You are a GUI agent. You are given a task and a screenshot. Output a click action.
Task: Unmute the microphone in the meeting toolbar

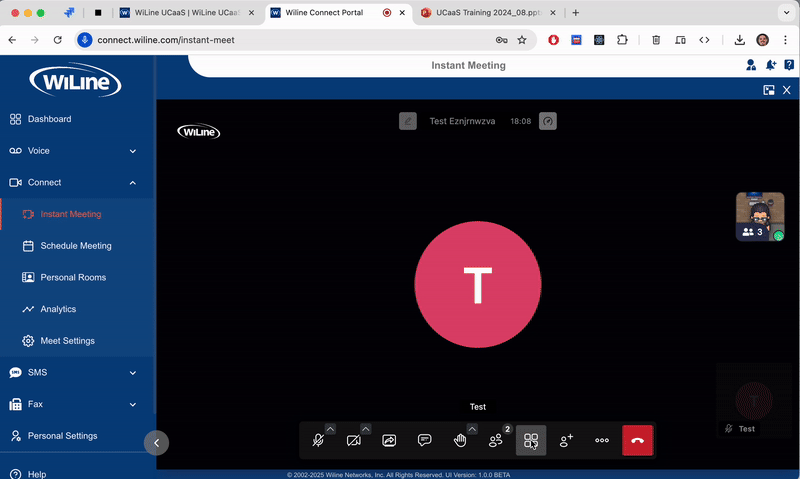point(318,440)
